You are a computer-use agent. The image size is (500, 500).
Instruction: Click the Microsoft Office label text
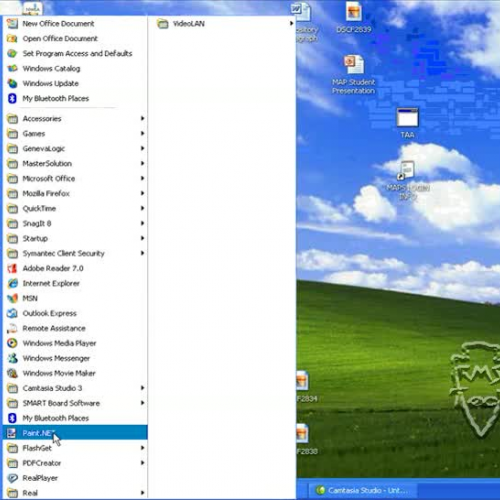point(49,179)
